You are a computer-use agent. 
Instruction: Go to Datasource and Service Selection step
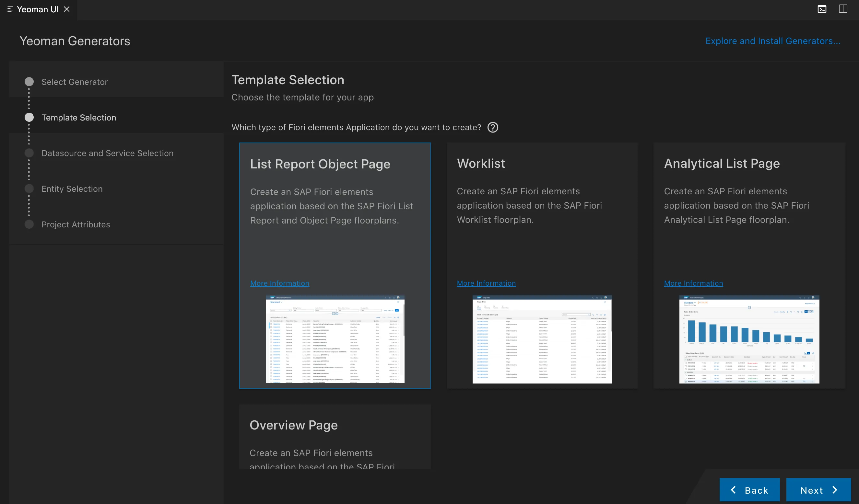(107, 153)
